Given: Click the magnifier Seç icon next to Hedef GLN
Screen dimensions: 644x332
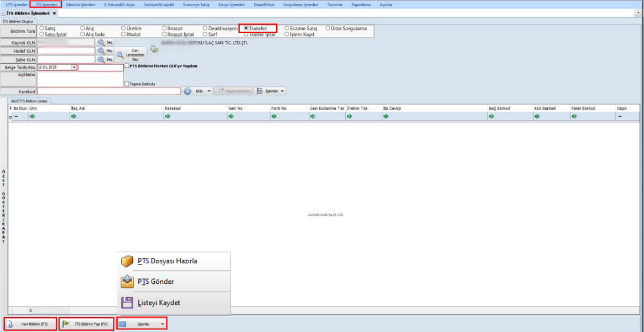Looking at the screenshot, I should (101, 50).
